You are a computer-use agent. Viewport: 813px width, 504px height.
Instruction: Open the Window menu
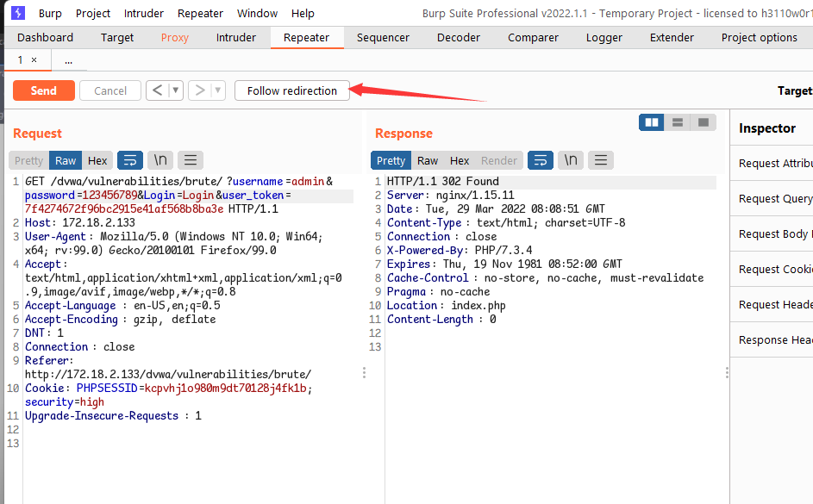tap(257, 14)
